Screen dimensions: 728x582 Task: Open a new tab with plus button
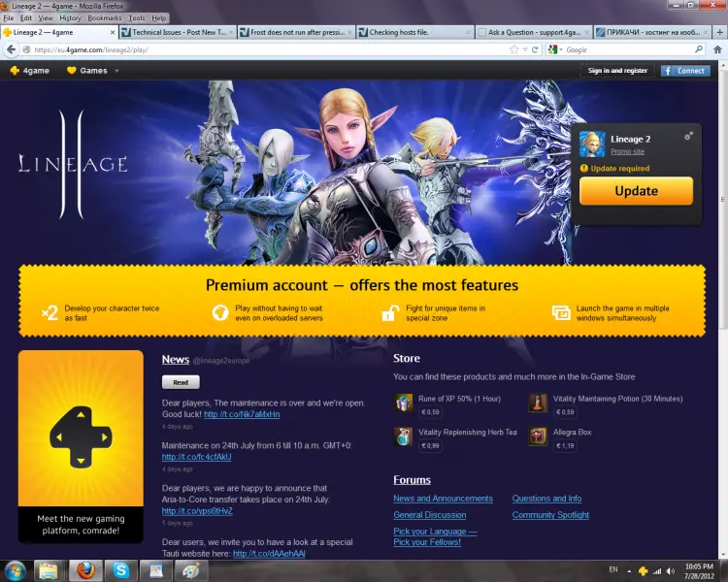[x=719, y=32]
